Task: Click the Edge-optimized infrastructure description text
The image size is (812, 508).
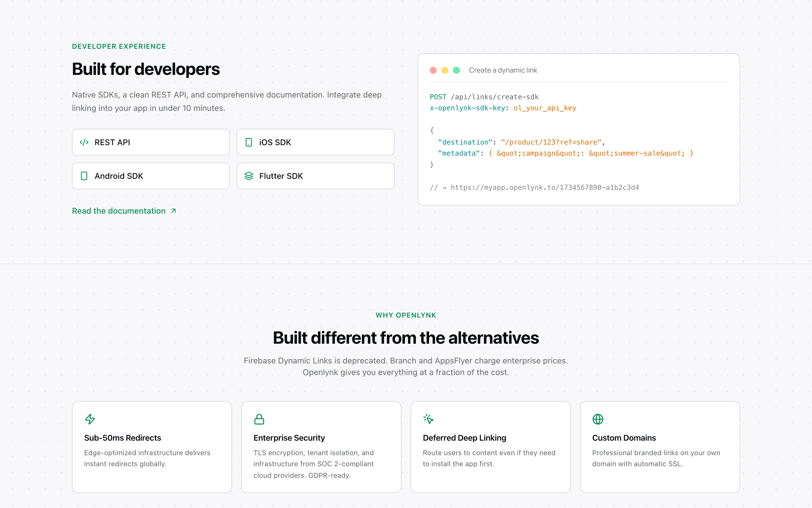Action: click(147, 458)
